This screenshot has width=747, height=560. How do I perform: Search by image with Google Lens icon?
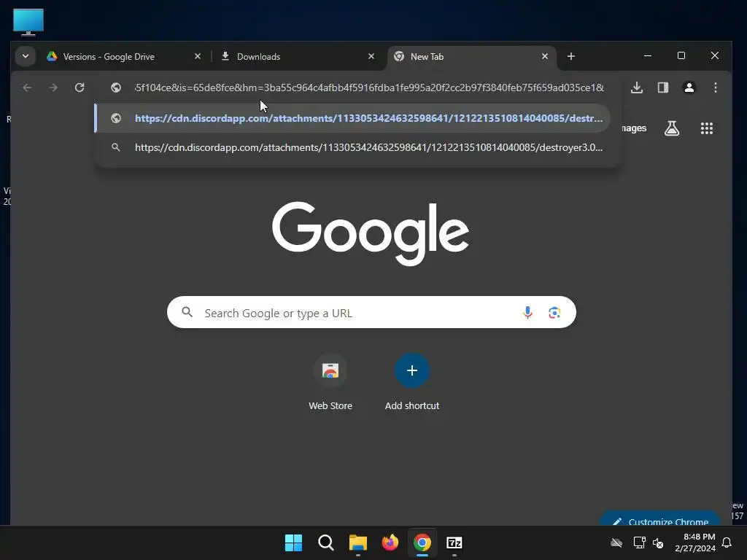(554, 312)
